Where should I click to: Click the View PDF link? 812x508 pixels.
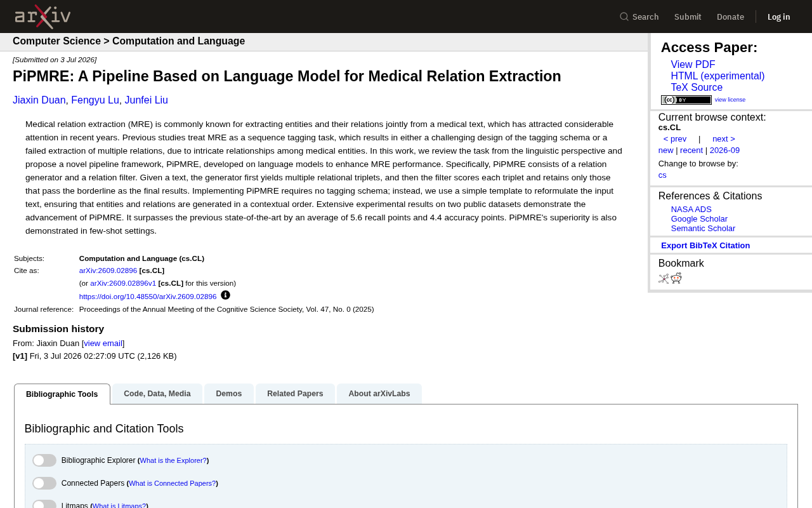693,65
